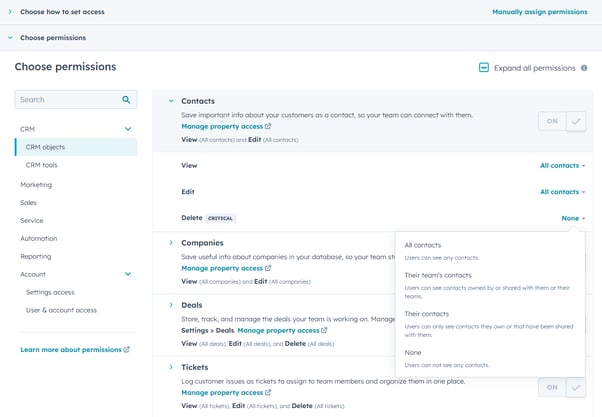Toggle the Tickets ON switch
602x417 pixels.
point(551,387)
